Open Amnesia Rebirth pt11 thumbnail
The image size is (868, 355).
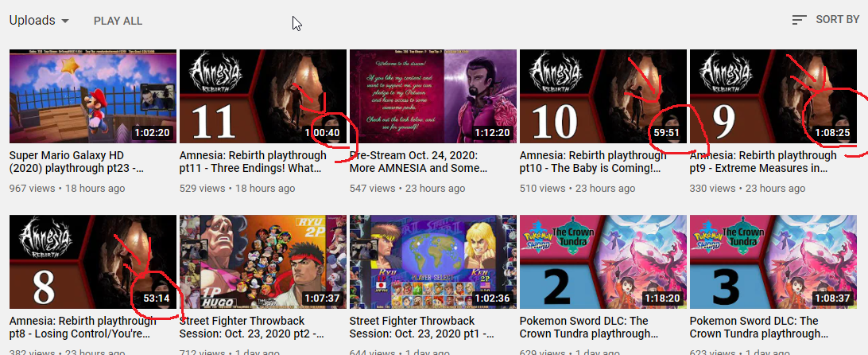[263, 96]
